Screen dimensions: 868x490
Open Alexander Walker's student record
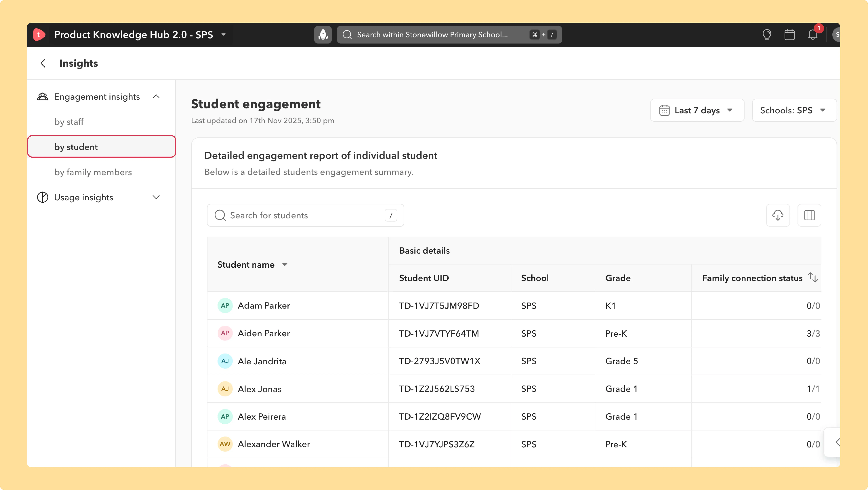(274, 444)
